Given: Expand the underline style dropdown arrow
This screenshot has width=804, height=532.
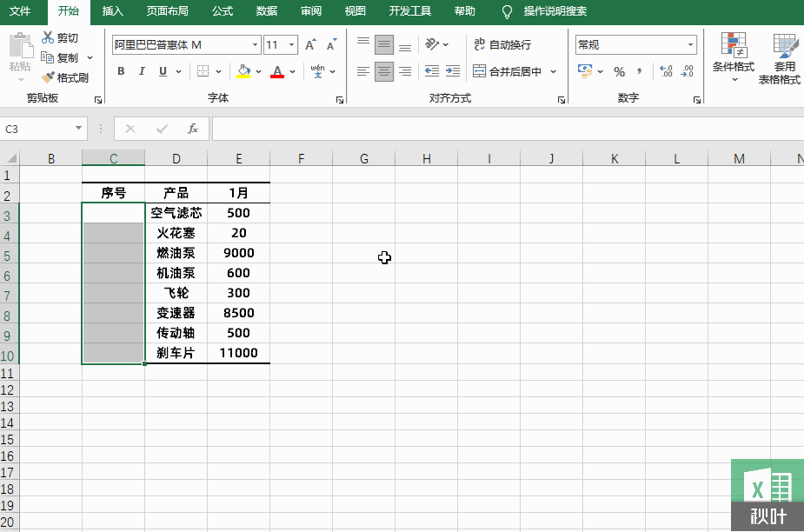Looking at the screenshot, I should 178,71.
